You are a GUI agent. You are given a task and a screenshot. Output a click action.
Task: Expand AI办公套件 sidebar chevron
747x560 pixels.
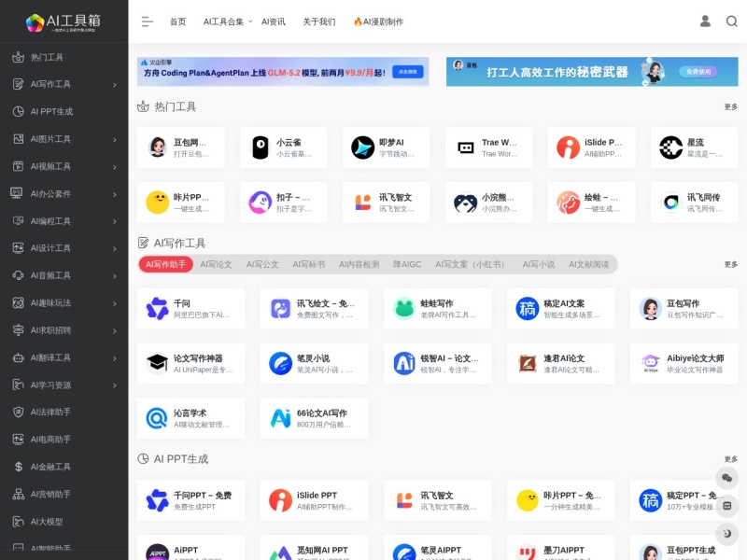[115, 194]
